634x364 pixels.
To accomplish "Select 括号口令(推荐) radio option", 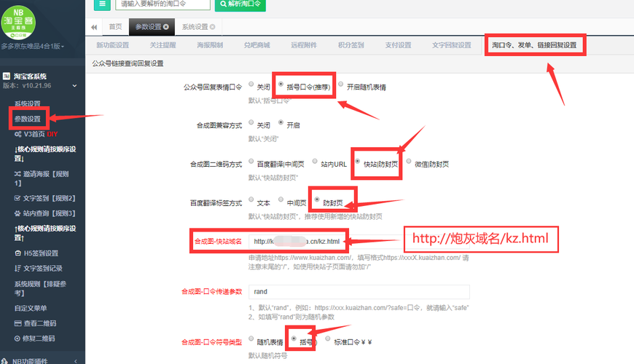I will pos(281,84).
